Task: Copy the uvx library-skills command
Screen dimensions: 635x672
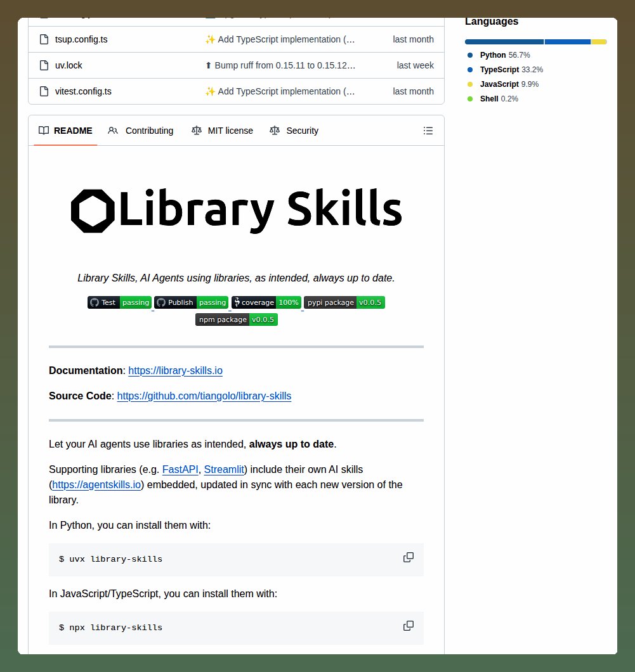Action: (x=408, y=557)
